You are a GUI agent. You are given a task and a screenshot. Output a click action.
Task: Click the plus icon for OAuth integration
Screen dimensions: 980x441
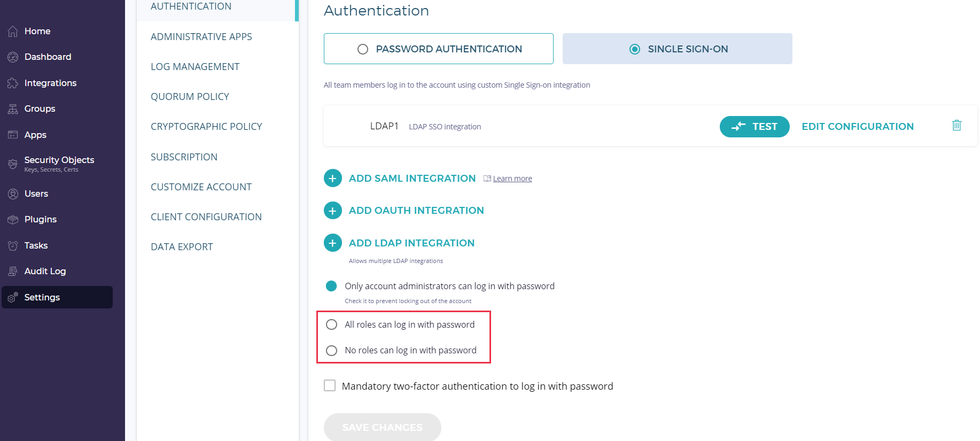tap(332, 211)
